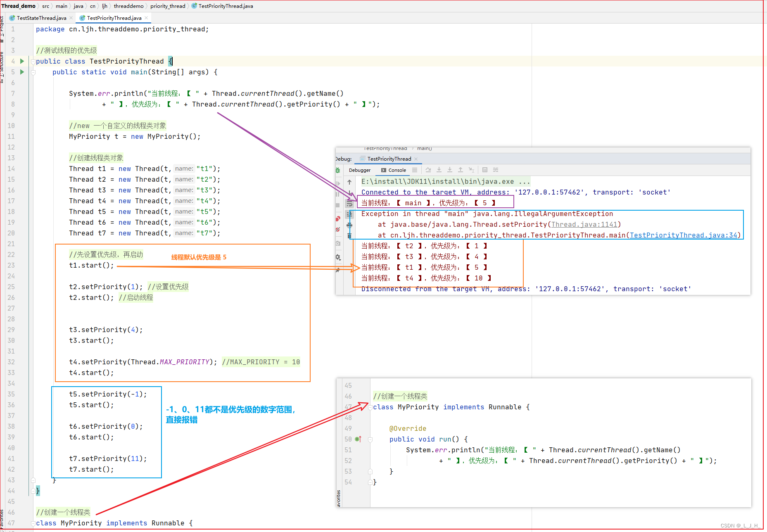This screenshot has height=532, width=767.
Task: Open debug panel settings gear icon
Action: click(x=338, y=257)
